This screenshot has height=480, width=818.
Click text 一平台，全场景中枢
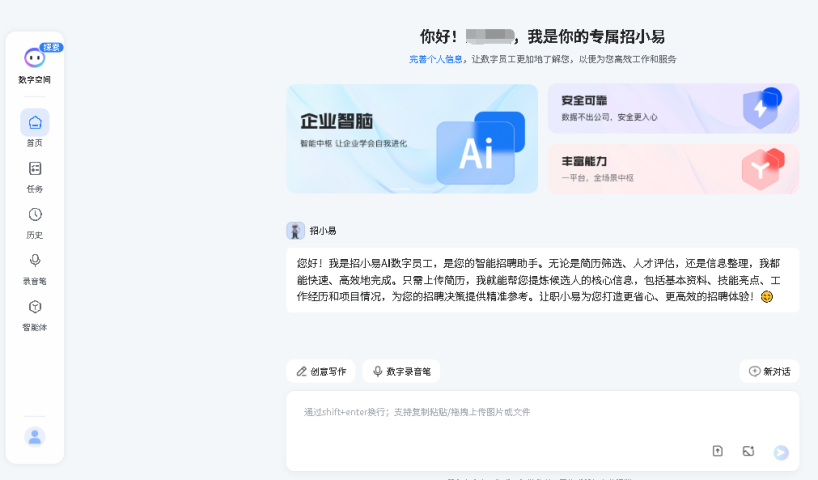[597, 178]
